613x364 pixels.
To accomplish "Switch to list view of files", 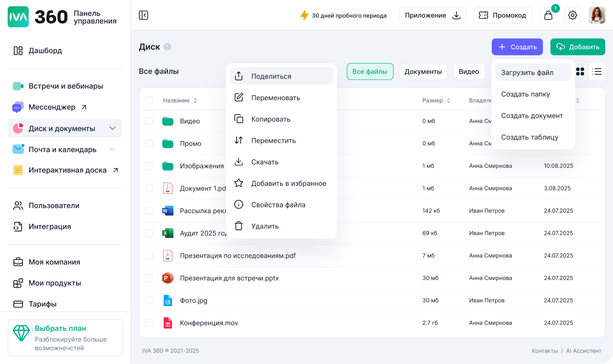I will (x=597, y=71).
